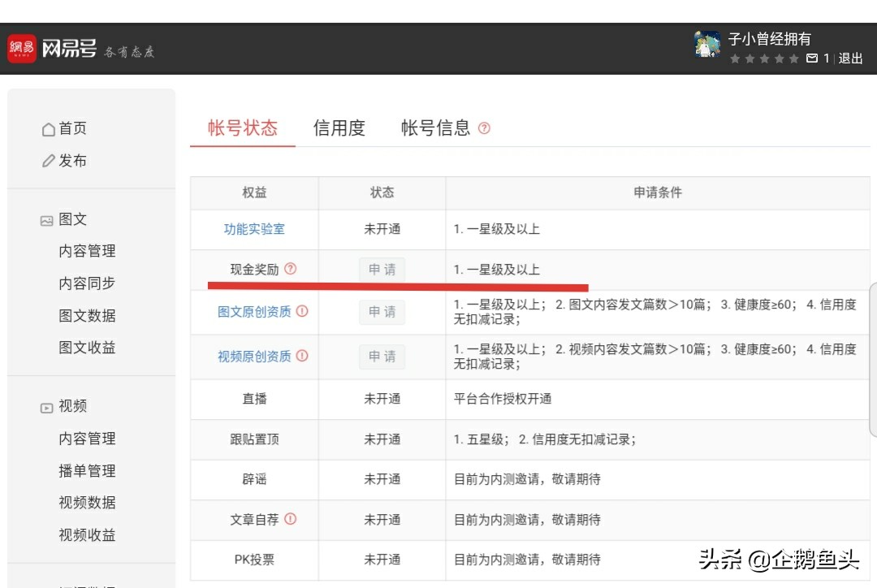Click the fifth star in the account rating

794,58
